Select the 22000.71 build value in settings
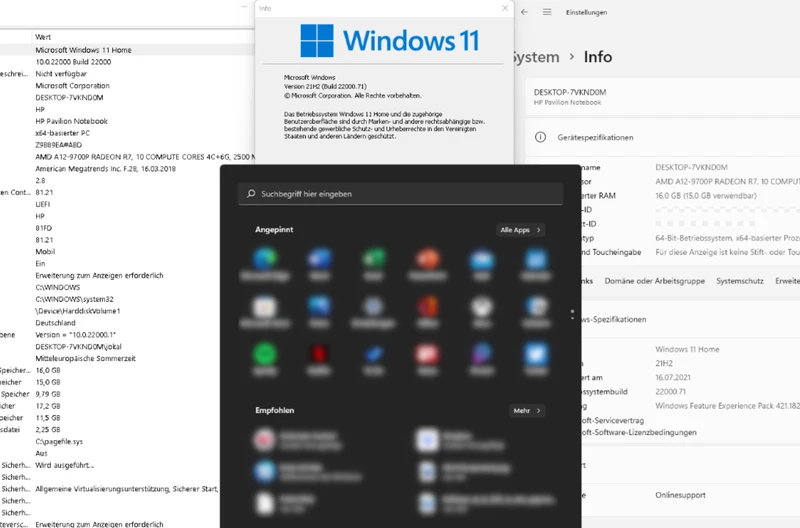The height and width of the screenshot is (528, 800). click(670, 392)
